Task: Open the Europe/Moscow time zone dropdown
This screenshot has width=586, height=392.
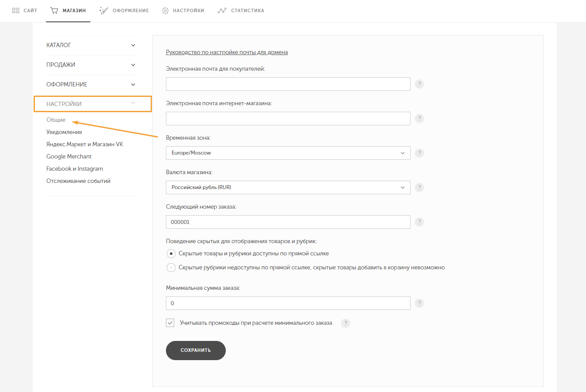Action: [288, 153]
